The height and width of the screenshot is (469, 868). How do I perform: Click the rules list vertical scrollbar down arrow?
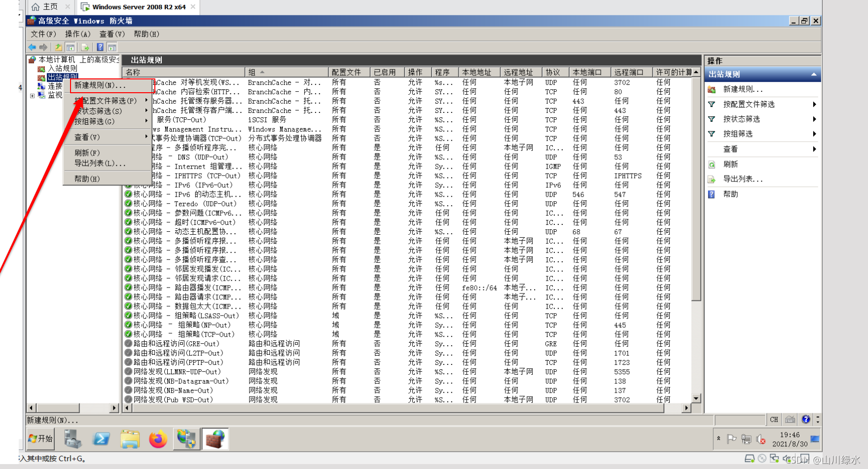click(x=696, y=398)
